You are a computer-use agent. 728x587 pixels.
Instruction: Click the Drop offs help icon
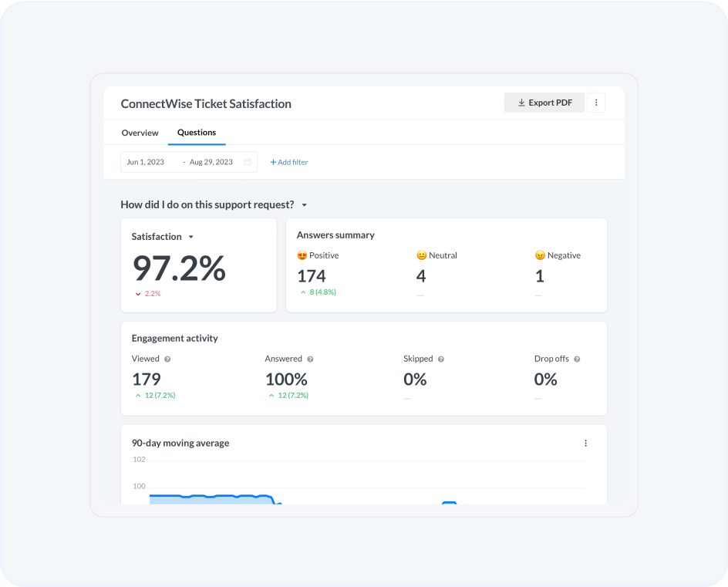pos(577,359)
